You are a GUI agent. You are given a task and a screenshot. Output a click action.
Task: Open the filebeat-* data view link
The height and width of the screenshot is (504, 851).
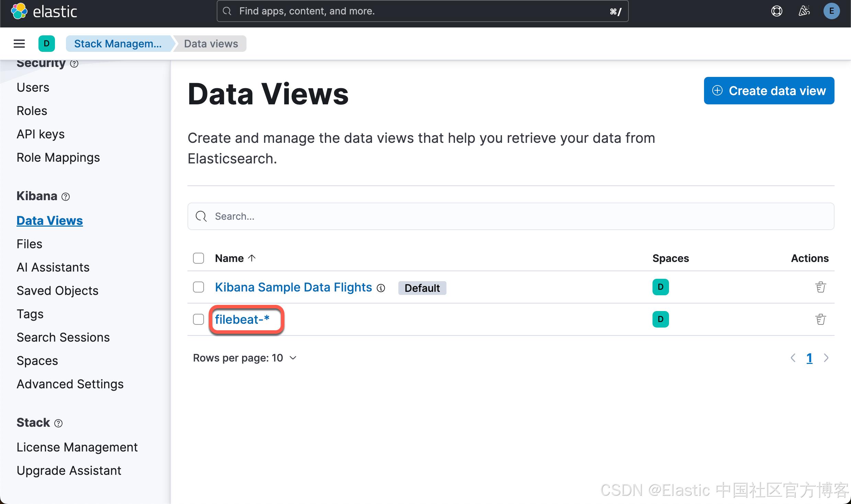pos(242,319)
